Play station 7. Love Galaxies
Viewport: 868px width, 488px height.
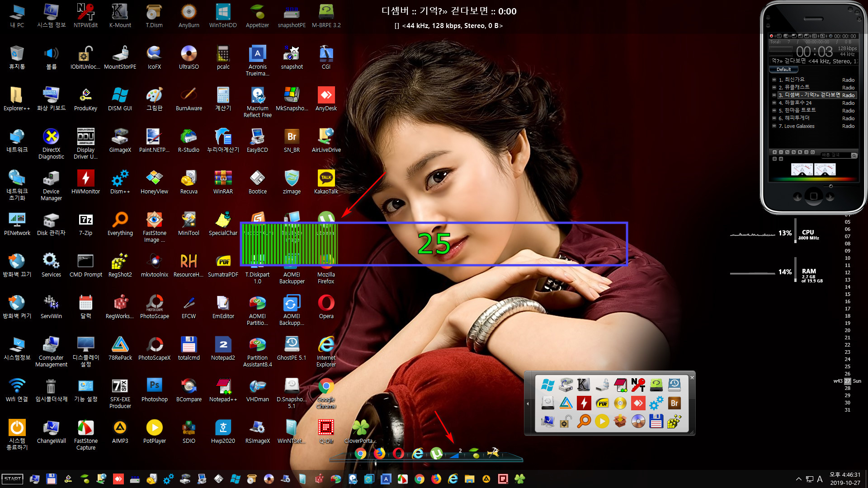click(814, 126)
